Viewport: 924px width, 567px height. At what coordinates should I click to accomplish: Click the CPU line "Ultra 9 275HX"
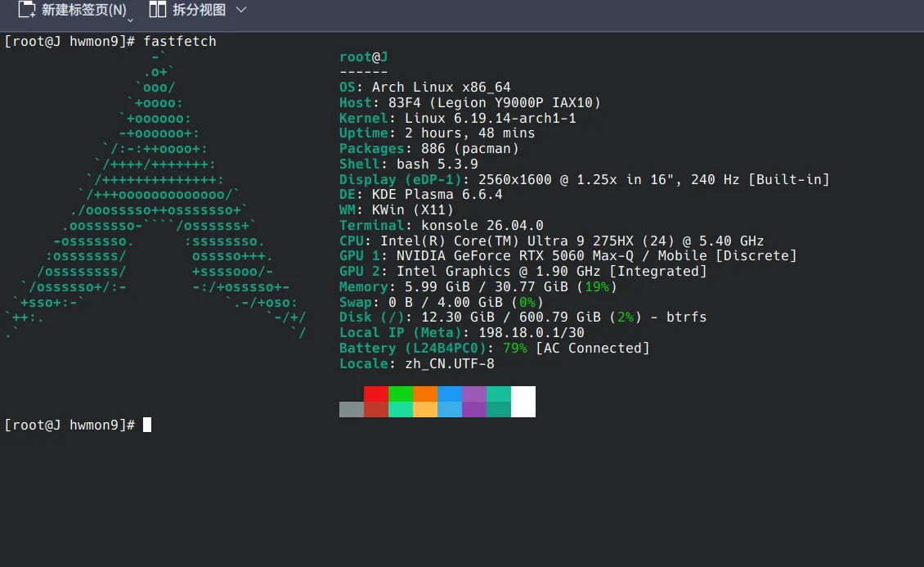(581, 241)
